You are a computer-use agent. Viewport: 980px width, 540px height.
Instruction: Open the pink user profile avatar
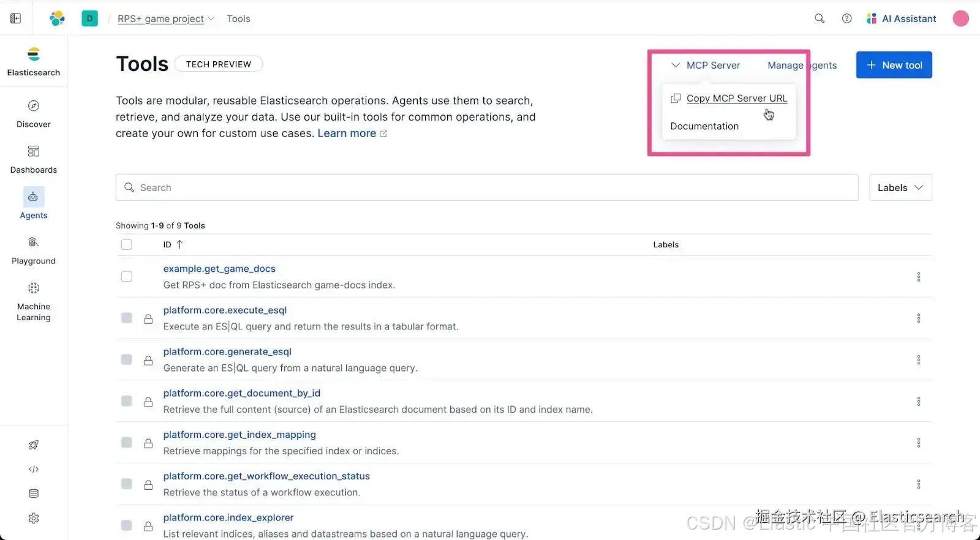tap(960, 18)
